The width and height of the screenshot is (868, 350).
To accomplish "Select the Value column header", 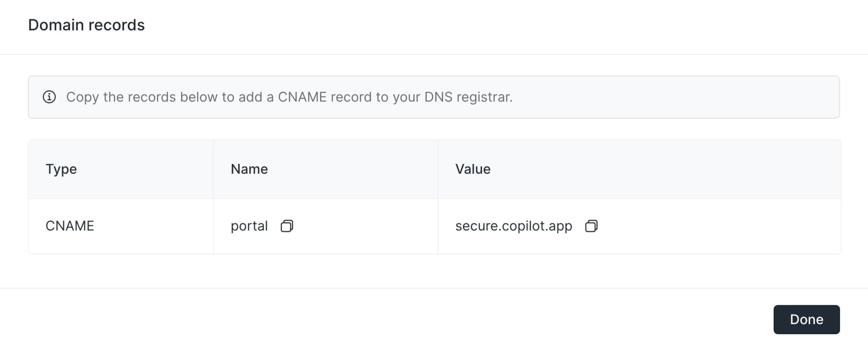I will (472, 169).
